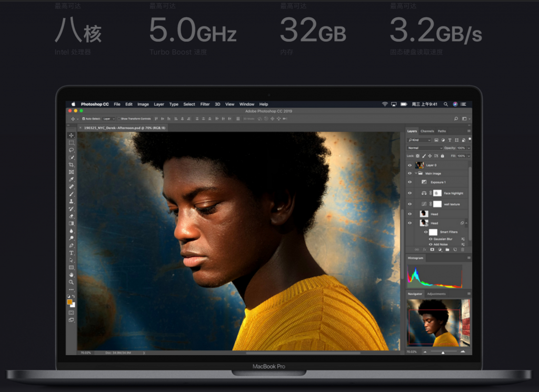This screenshot has width=539, height=392.
Task: Hide the wall texture layer
Action: (x=410, y=204)
